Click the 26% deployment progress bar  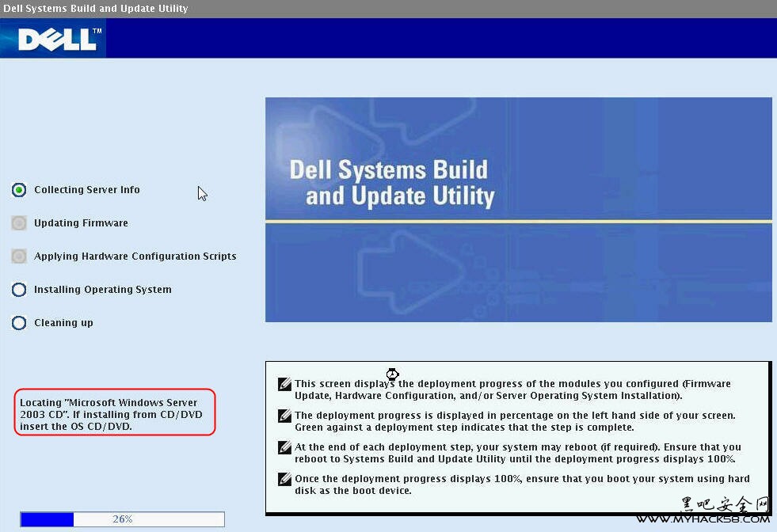tap(122, 519)
